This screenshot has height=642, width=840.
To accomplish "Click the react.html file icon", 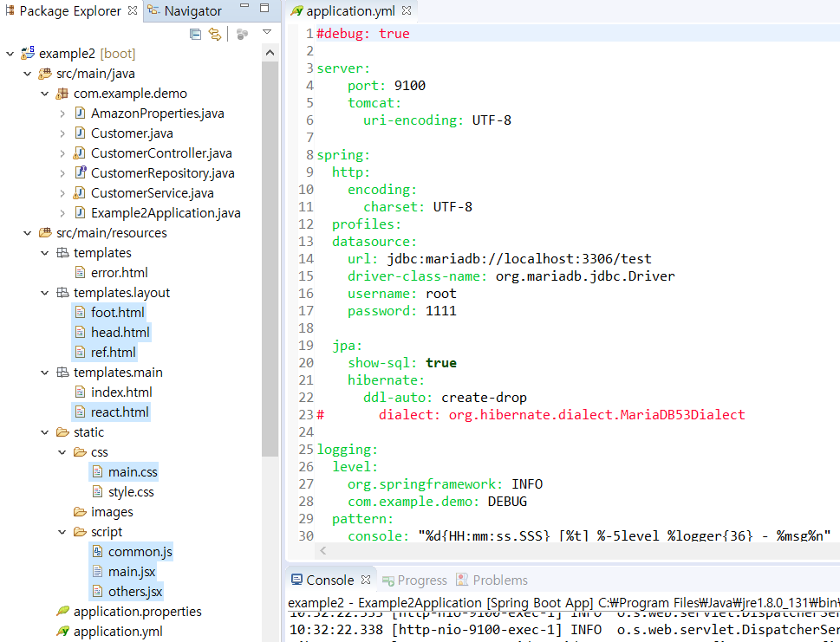I will tap(80, 412).
